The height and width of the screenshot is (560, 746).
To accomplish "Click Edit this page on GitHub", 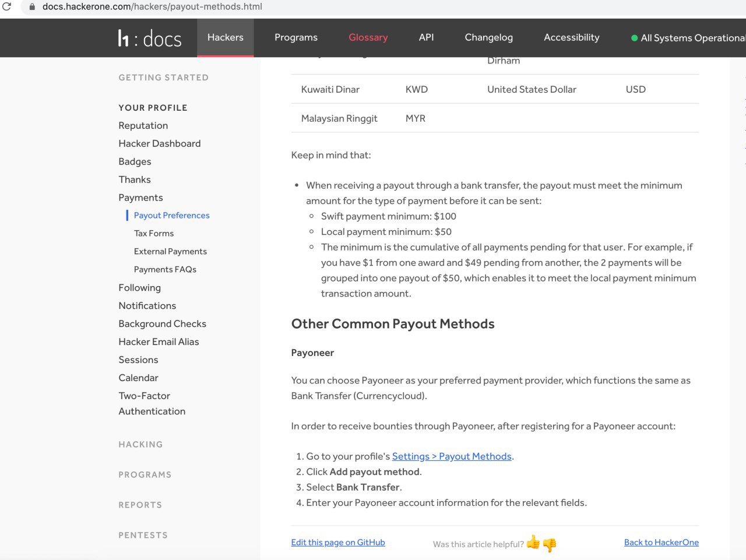I will click(338, 543).
